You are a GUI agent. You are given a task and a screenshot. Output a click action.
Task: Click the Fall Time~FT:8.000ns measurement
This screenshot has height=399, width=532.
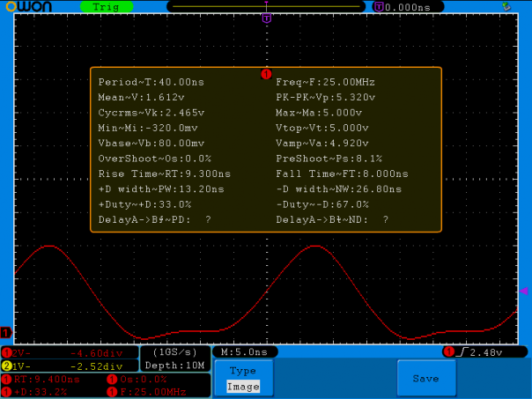tap(343, 174)
